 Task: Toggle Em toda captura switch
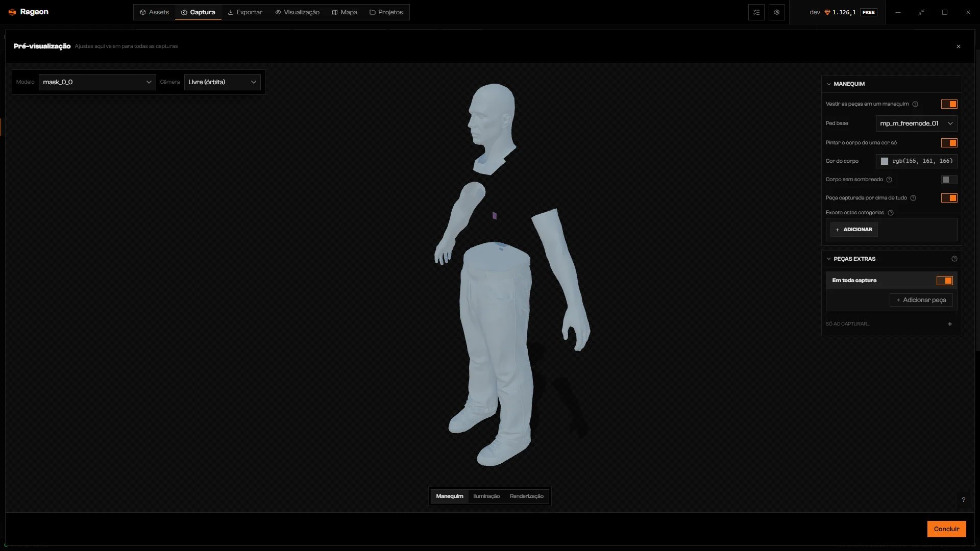point(945,281)
